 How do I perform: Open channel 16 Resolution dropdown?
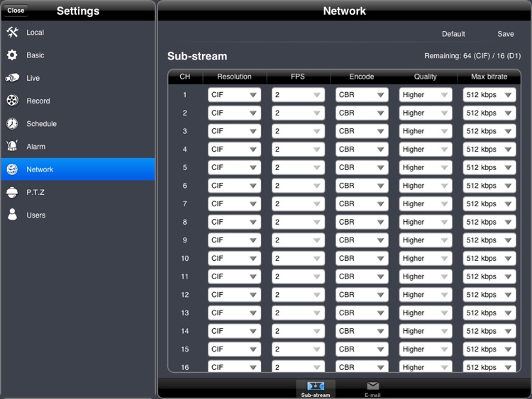pyautogui.click(x=234, y=367)
